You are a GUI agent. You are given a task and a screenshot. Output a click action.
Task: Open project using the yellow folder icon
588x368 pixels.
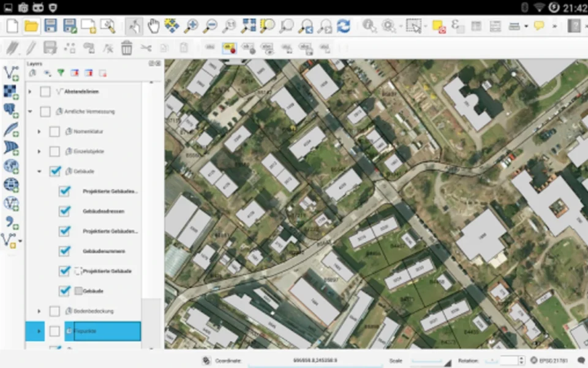pos(31,26)
